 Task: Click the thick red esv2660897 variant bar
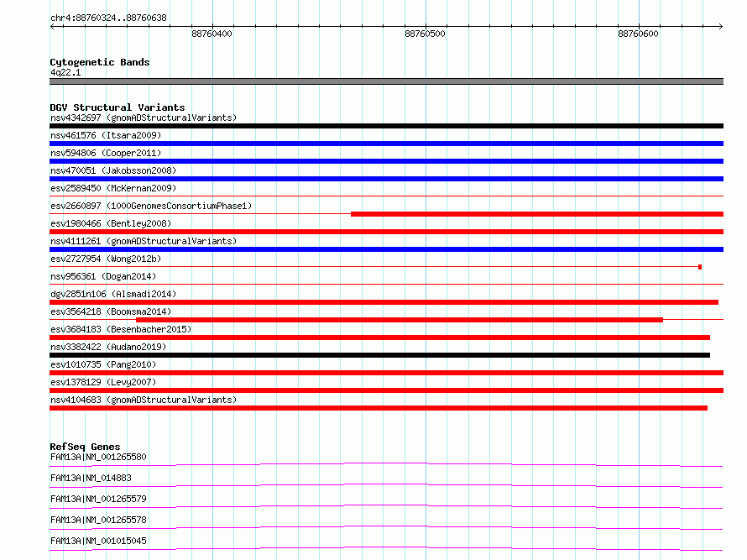click(537, 214)
